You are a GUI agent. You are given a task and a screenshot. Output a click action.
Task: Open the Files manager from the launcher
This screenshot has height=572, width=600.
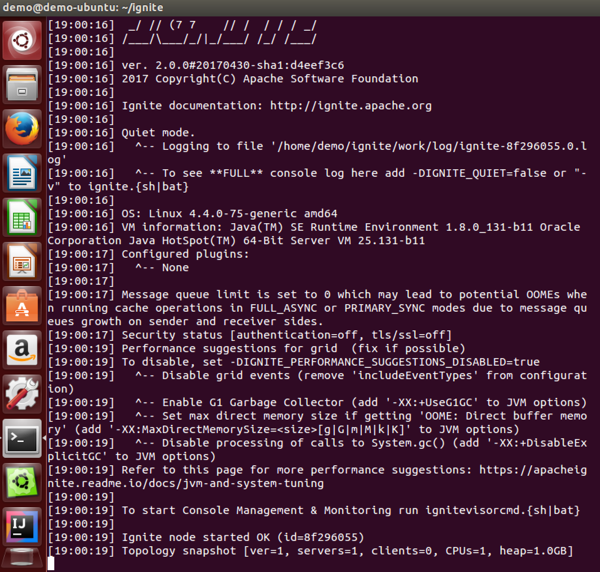22,85
